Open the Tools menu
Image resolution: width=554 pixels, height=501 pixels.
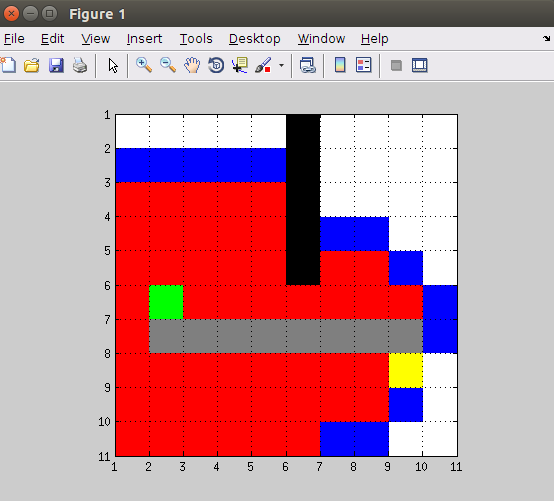pyautogui.click(x=196, y=39)
